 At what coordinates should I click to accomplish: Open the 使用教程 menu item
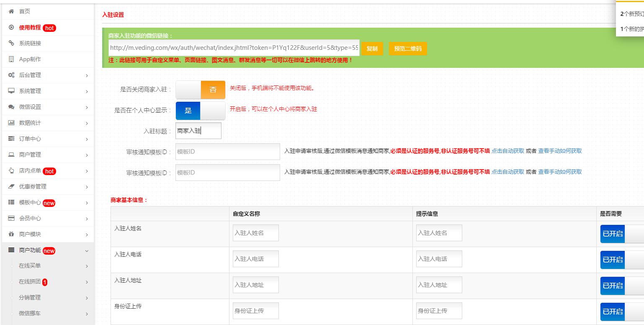click(x=48, y=27)
